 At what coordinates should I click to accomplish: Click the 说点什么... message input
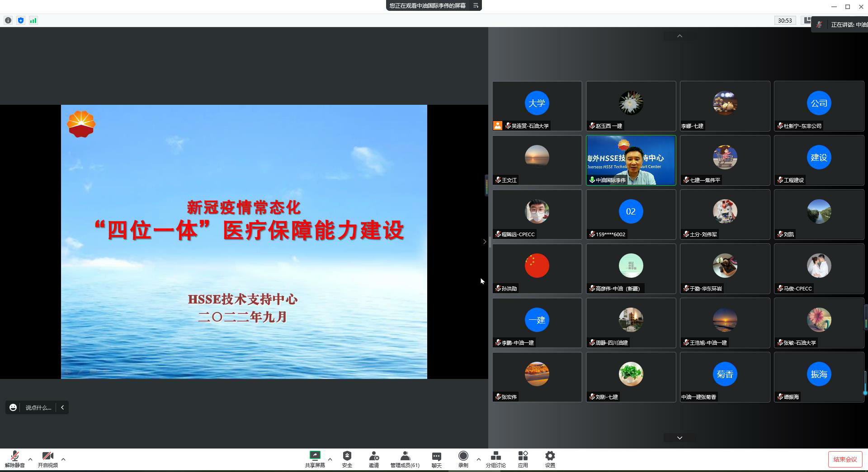[x=38, y=407]
